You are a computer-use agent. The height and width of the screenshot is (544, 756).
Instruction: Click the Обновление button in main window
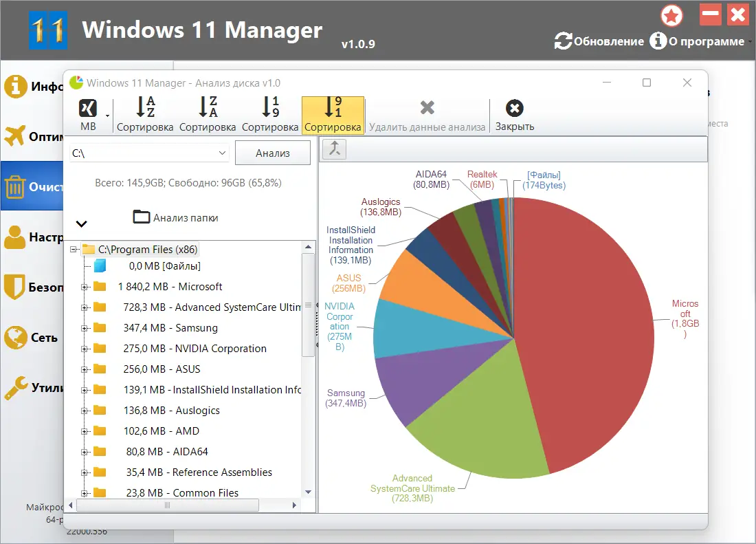(x=599, y=41)
